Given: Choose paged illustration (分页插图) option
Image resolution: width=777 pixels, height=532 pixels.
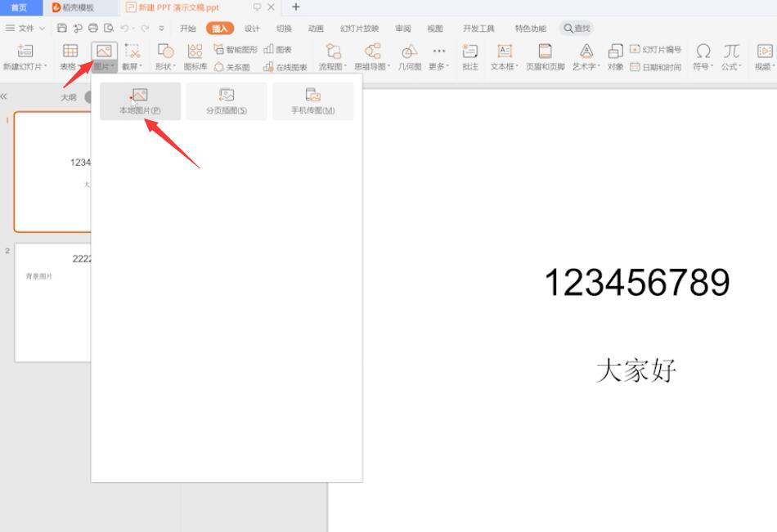Looking at the screenshot, I should tap(227, 101).
